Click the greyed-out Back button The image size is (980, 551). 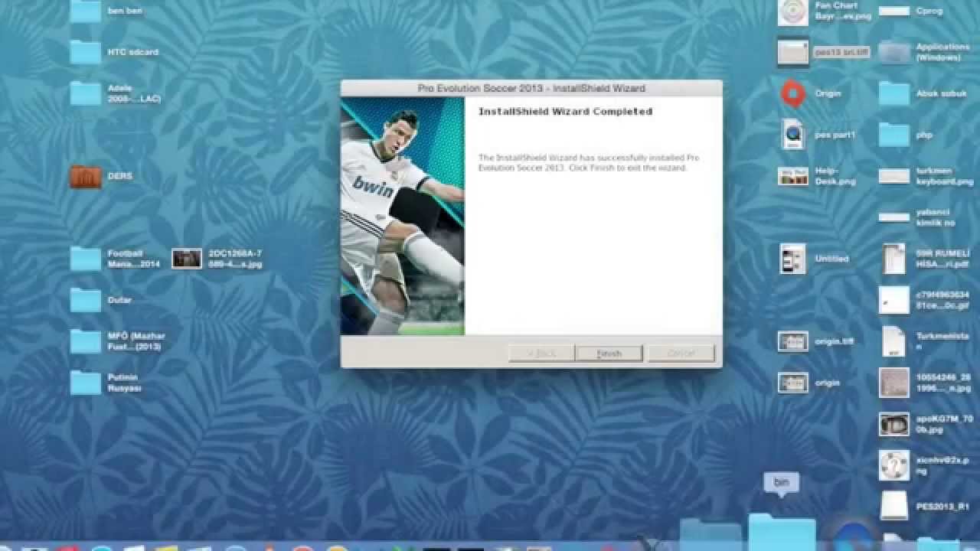[541, 354]
